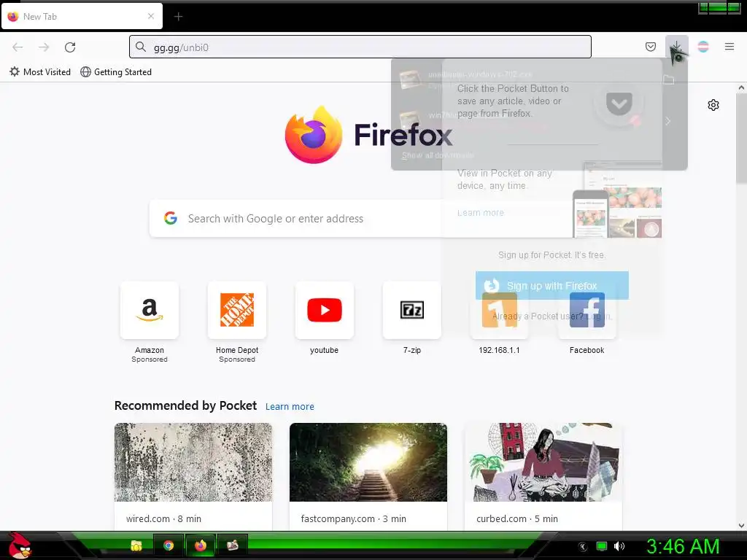Go back using the back arrow
Screen dimensions: 747x560
(18, 47)
